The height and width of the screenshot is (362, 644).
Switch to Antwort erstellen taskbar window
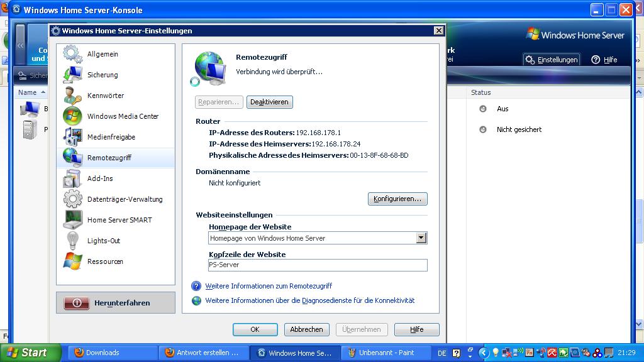point(203,353)
